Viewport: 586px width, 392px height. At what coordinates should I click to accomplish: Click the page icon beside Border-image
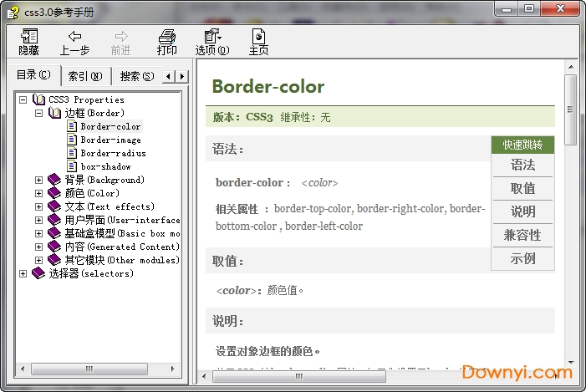tap(72, 140)
